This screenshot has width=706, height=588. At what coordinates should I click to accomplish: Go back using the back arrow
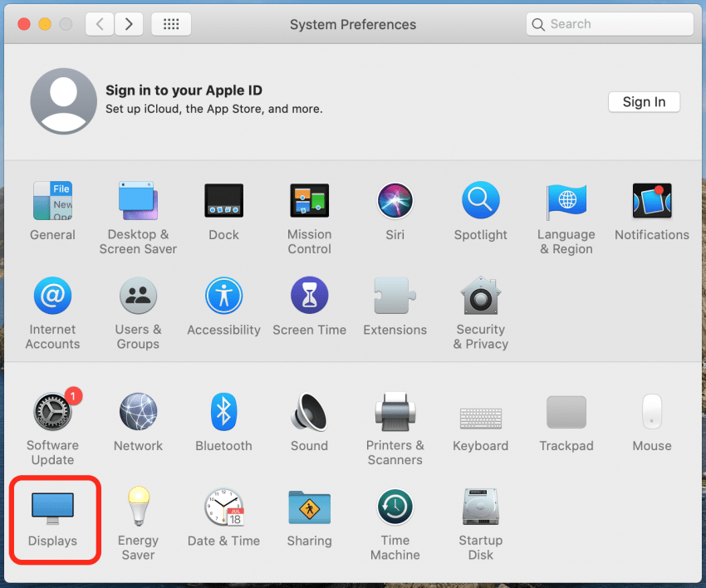[x=99, y=23]
